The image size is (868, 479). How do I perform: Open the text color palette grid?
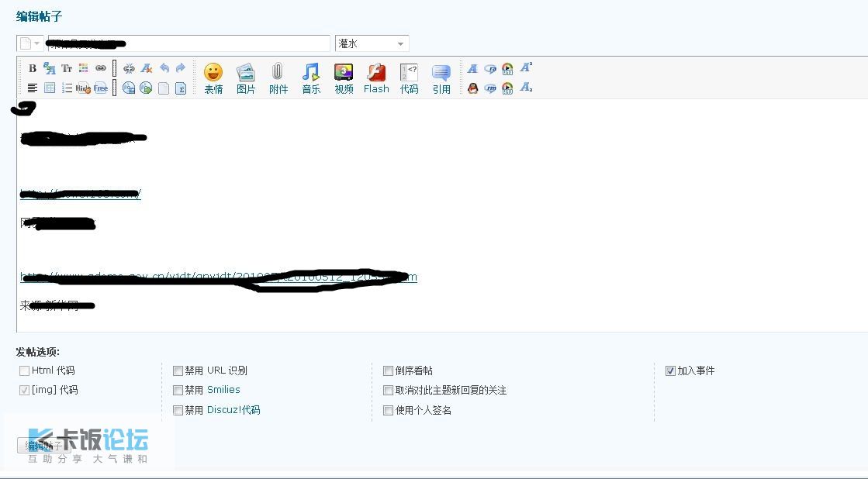click(x=83, y=68)
